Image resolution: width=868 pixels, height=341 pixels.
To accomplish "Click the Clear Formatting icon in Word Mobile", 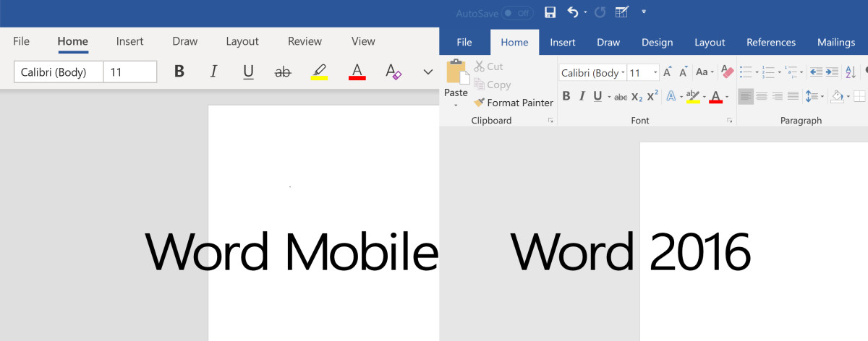I will 393,72.
